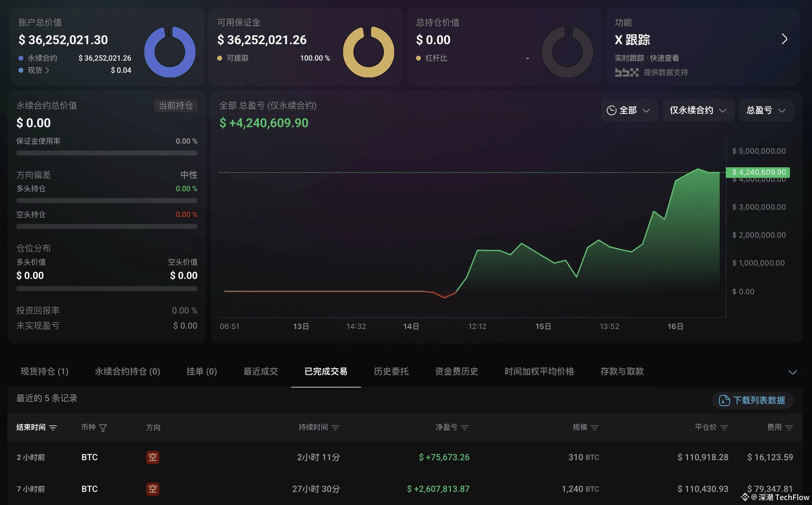Click the download icon in 下载列表数据
Viewport: 812px width, 505px height.
(x=724, y=400)
